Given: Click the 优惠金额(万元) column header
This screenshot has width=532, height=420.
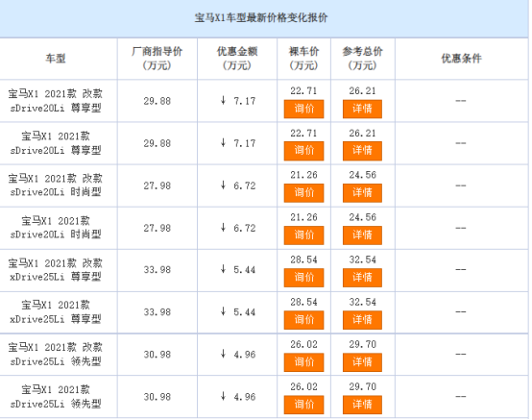Looking at the screenshot, I should click(237, 59).
